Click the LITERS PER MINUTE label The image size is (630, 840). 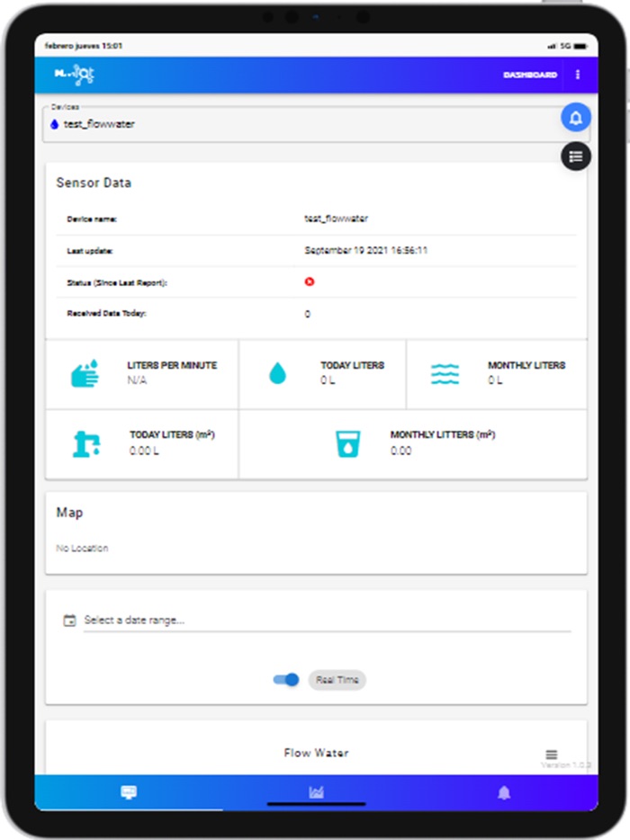172,365
